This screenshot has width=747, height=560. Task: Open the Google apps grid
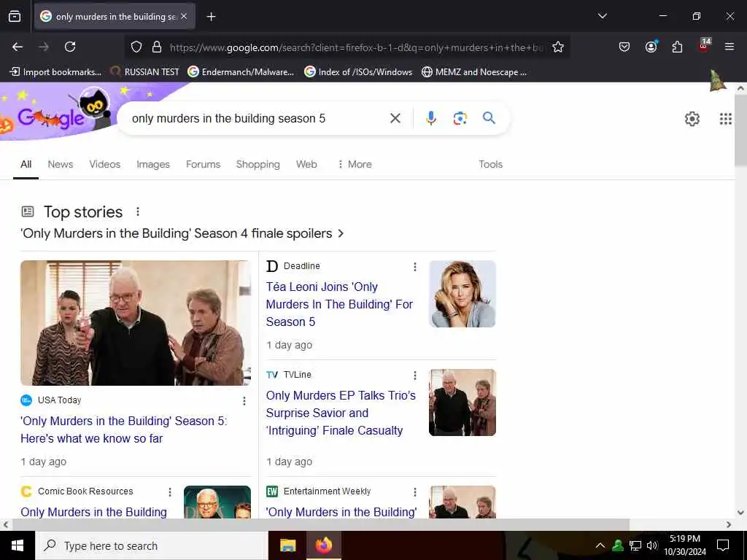tap(725, 119)
